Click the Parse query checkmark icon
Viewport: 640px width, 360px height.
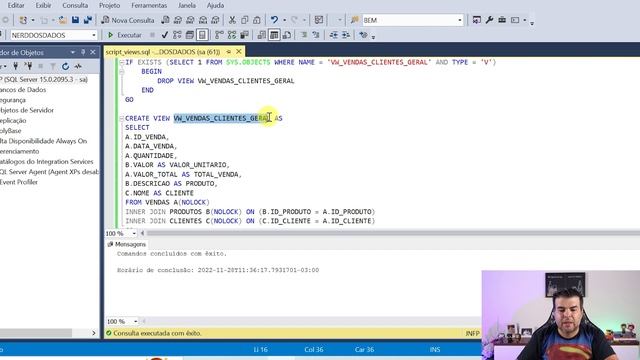(165, 35)
